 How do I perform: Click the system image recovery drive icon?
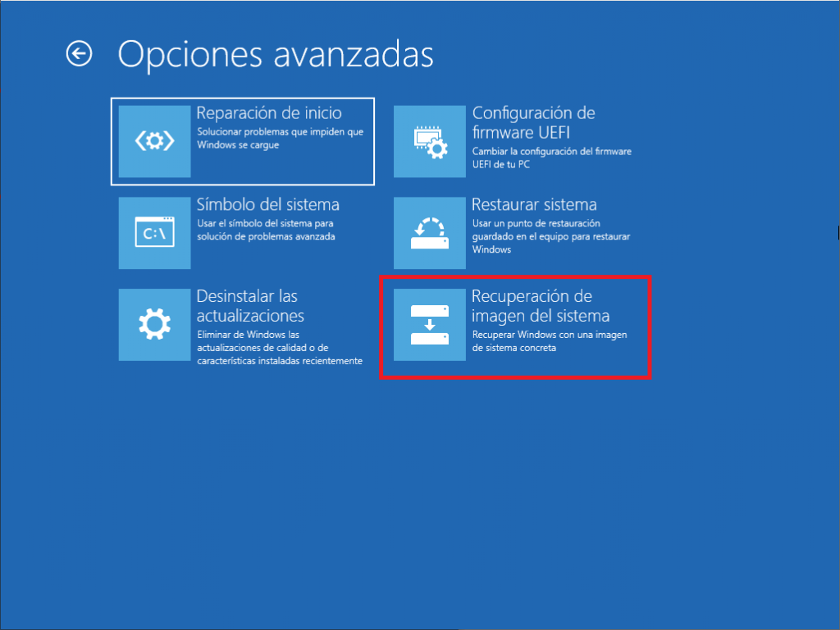[x=430, y=325]
